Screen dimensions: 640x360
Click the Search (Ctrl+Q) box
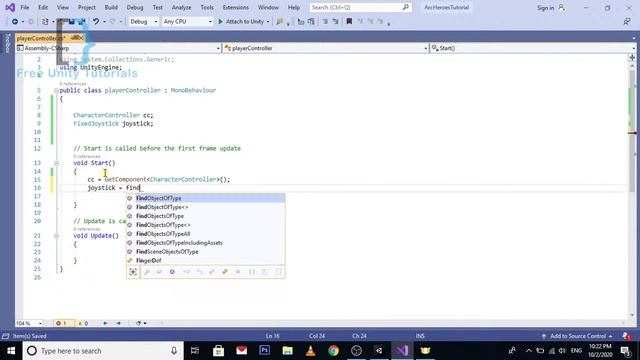tap(360, 7)
